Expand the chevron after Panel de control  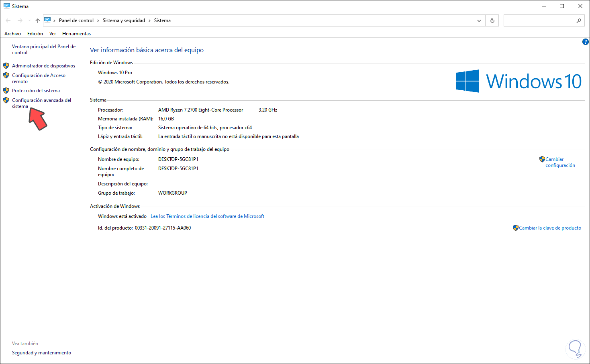98,20
